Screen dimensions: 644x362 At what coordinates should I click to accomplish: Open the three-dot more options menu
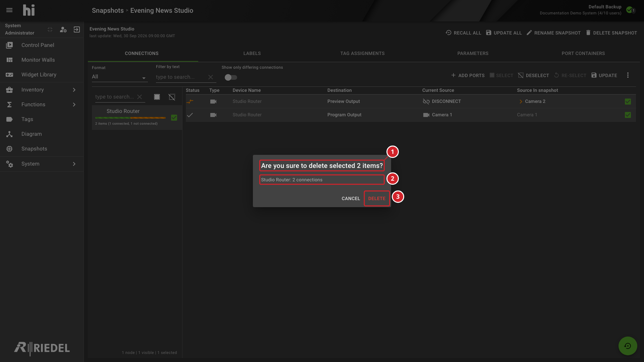click(628, 75)
